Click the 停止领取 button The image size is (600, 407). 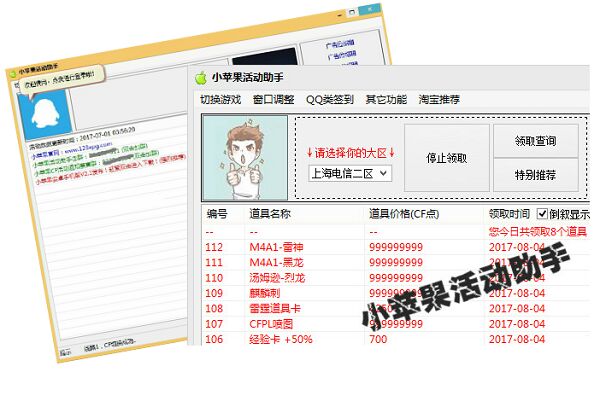447,158
